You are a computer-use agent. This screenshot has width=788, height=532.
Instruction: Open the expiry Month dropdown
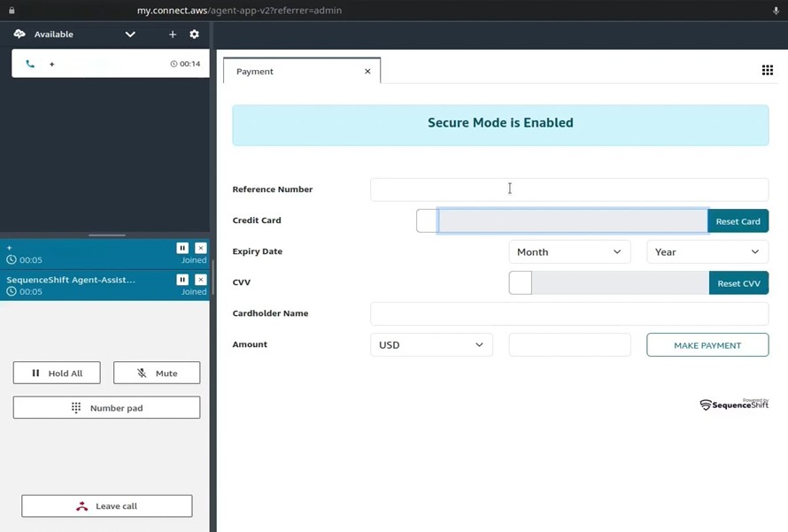point(569,252)
